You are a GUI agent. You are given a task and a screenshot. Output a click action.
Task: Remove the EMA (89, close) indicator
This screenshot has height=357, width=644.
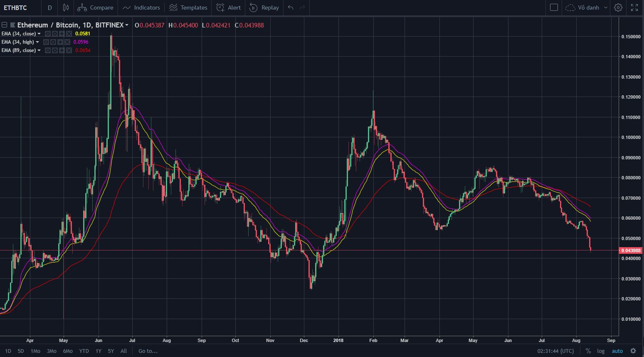click(68, 50)
